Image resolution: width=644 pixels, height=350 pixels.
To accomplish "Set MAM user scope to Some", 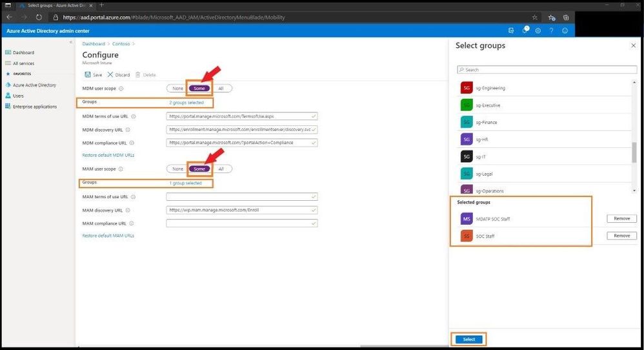I will click(199, 169).
